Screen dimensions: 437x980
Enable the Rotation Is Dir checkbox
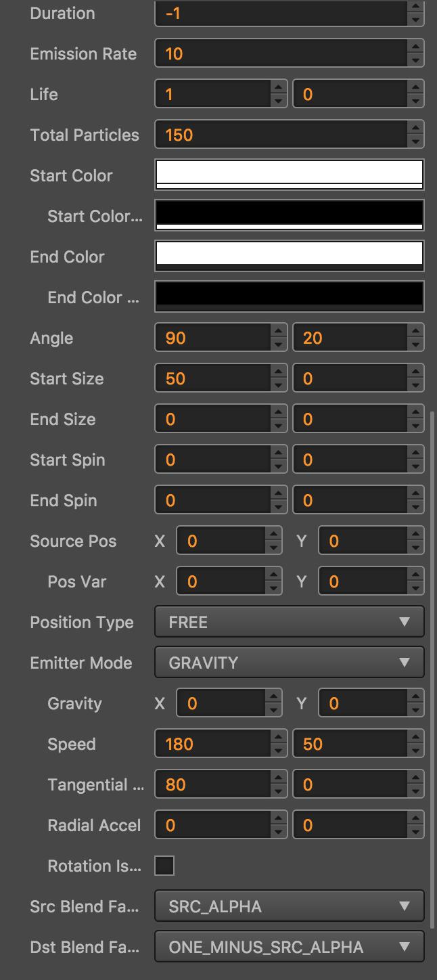click(164, 866)
